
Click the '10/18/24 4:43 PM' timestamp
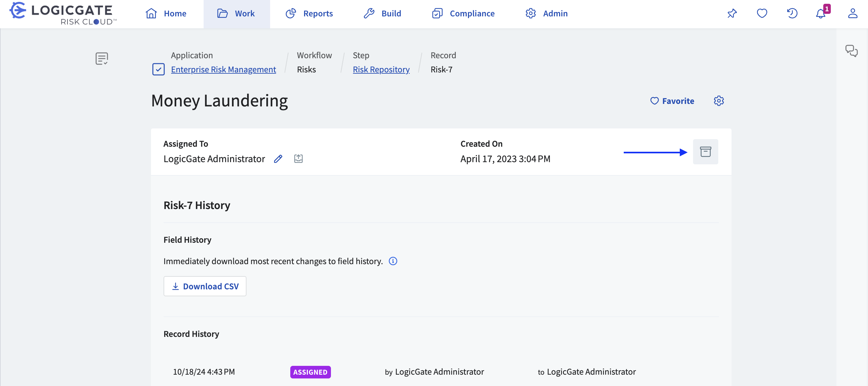click(204, 372)
